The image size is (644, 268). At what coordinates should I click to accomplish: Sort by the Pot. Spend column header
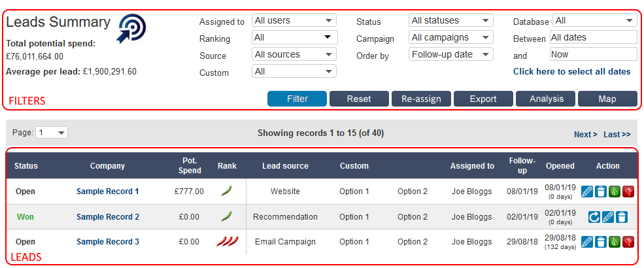(x=190, y=166)
